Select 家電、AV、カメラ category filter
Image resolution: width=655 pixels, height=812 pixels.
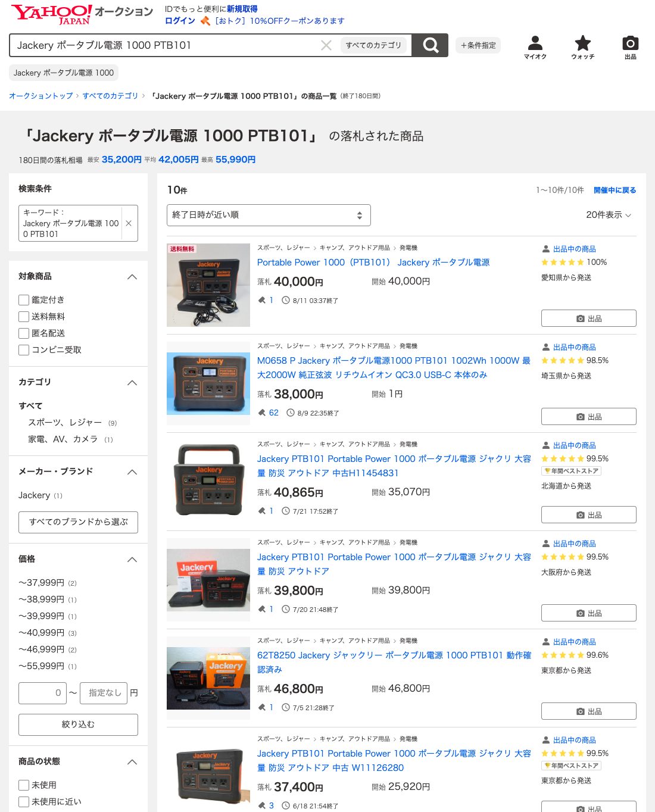tap(63, 439)
